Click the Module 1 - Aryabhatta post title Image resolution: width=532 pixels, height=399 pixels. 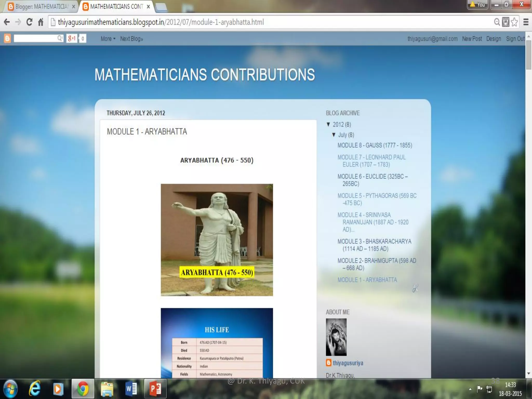pos(147,131)
